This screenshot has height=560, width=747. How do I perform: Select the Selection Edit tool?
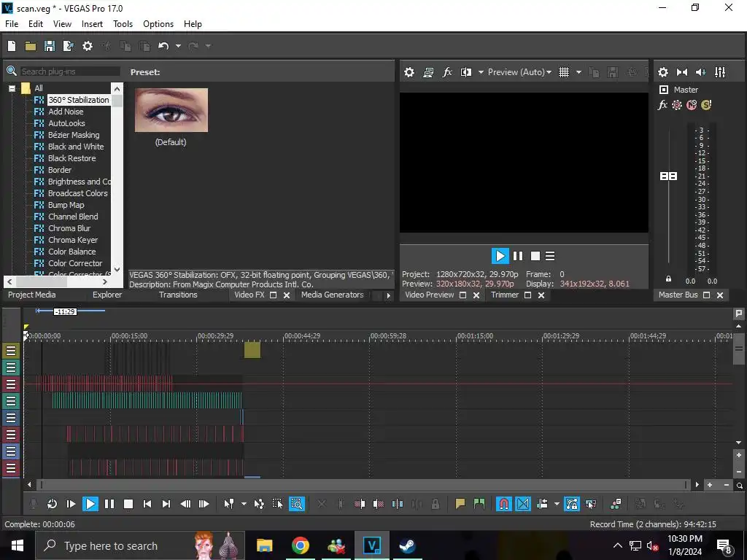[277, 504]
